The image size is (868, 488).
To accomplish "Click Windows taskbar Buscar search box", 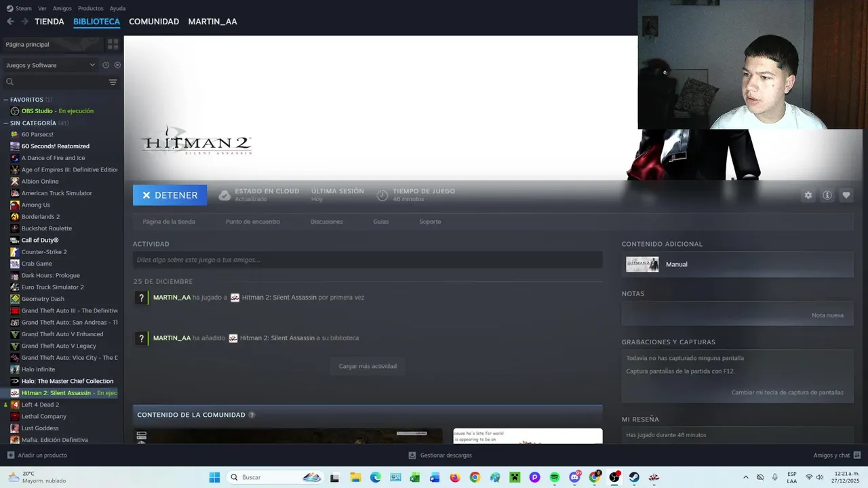I will (276, 477).
